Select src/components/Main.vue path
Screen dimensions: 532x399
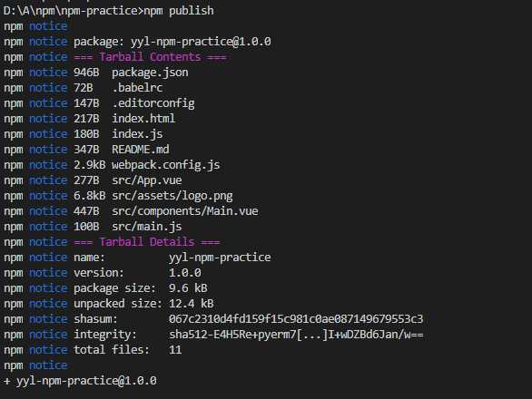[x=185, y=211]
